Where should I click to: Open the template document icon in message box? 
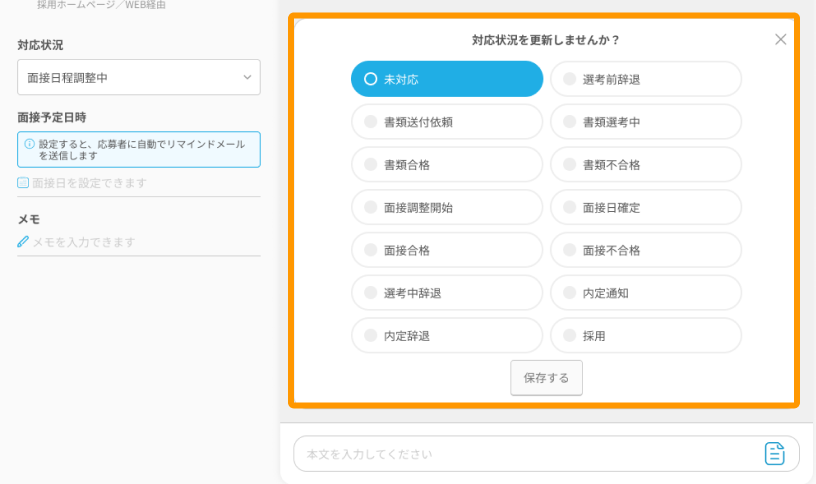(x=774, y=453)
